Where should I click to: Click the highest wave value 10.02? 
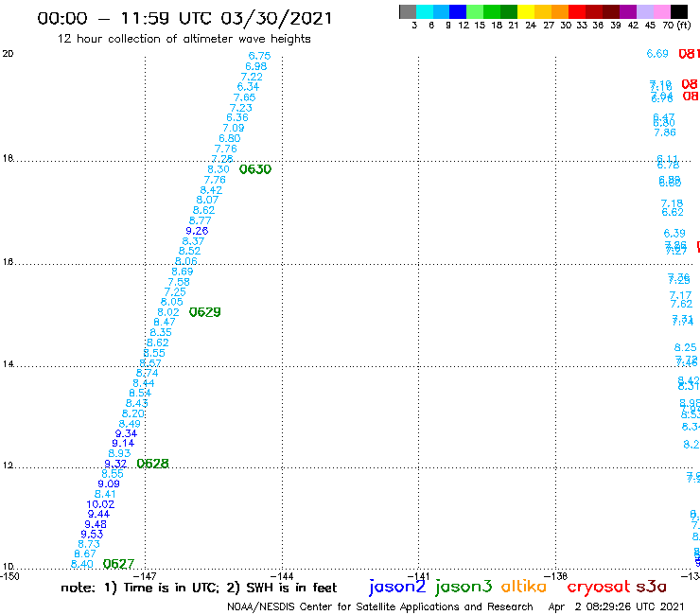click(100, 504)
